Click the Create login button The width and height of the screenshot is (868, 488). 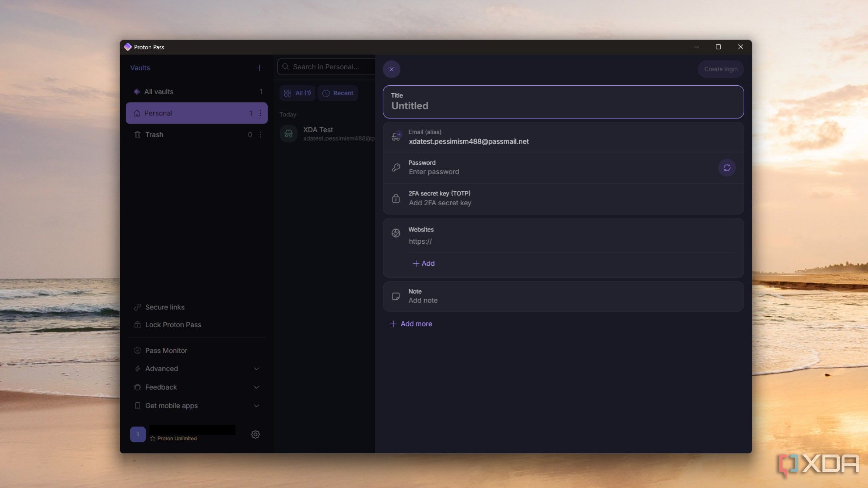coord(720,69)
